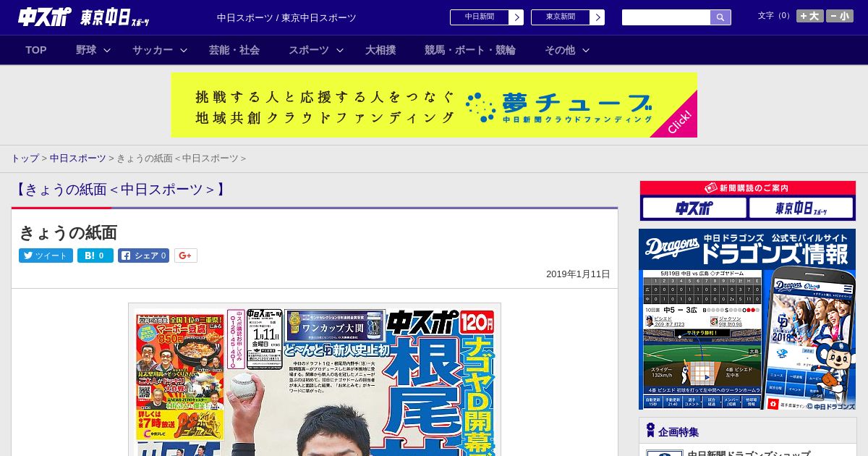Viewport: 868px width, 456px height.
Task: Select 競馬・ボート・競輪 in navigation
Action: [x=470, y=50]
